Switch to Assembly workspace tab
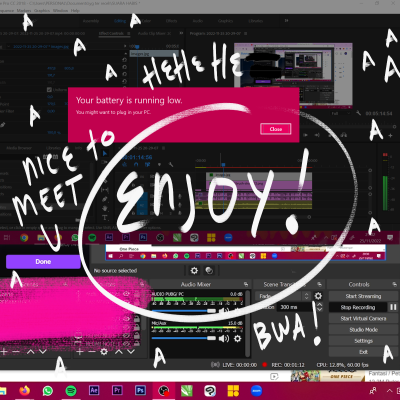This screenshot has height=400, width=400. (x=91, y=21)
